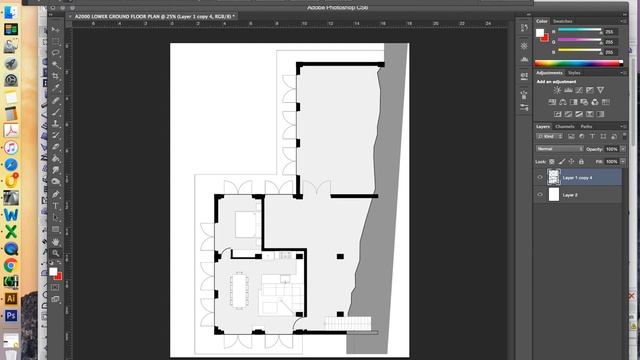Open the Layers panel options menu
This screenshot has width=640, height=360.
click(x=624, y=127)
